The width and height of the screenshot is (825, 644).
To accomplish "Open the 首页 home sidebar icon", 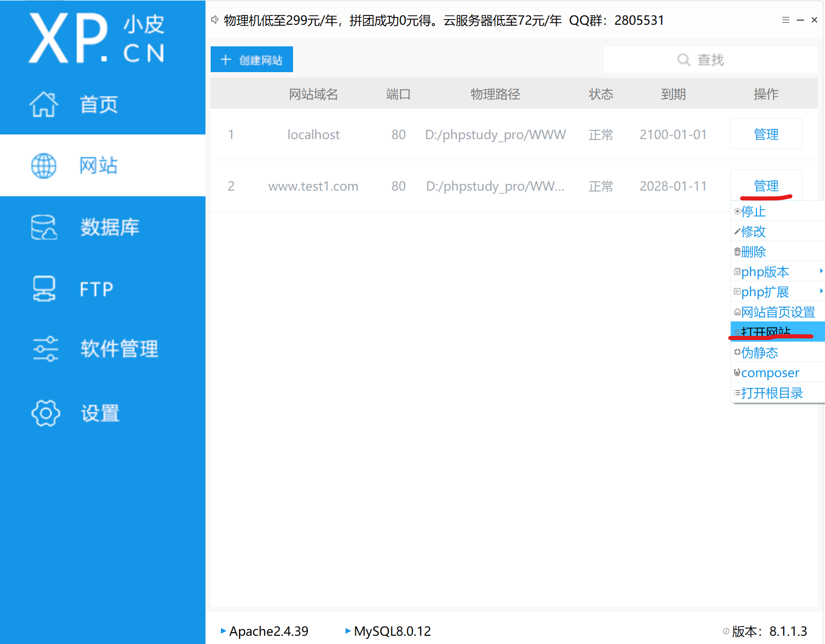I will (x=44, y=104).
